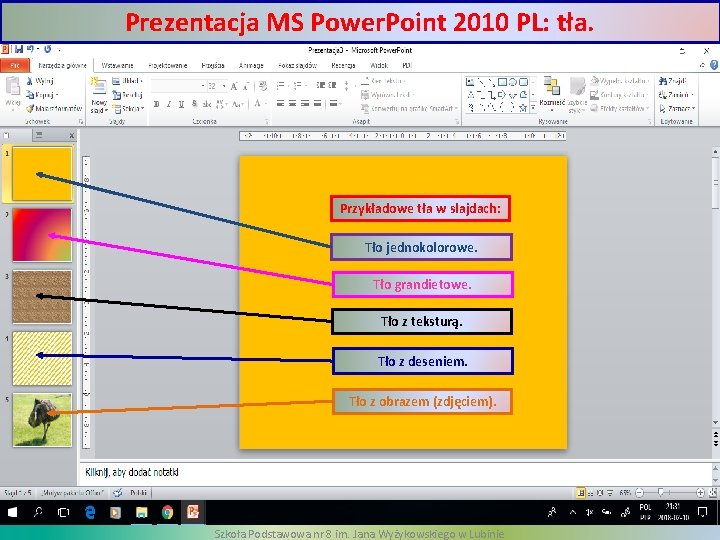This screenshot has height=540, width=720.
Task: Click Rozmieść (Arrange) icon
Action: (552, 86)
